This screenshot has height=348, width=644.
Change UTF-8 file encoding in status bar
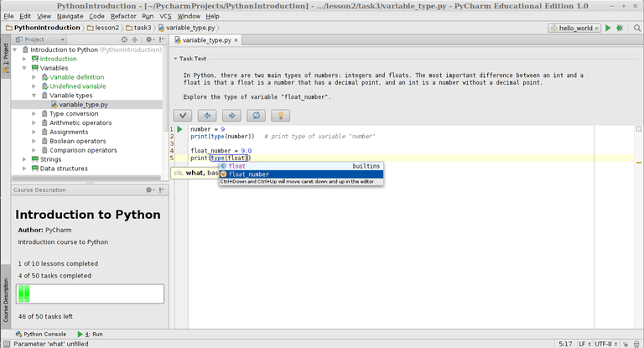[x=605, y=344]
